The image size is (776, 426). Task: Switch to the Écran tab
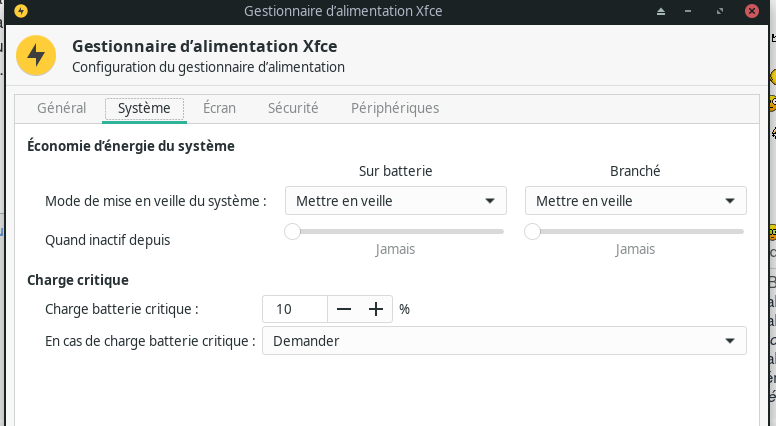(x=219, y=108)
